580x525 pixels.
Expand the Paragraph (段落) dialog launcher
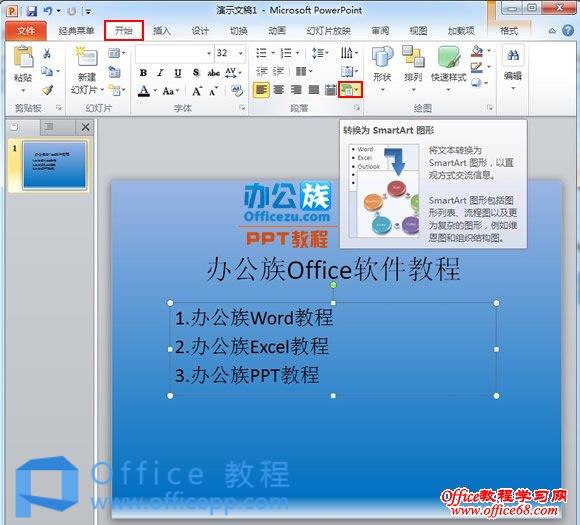357,108
